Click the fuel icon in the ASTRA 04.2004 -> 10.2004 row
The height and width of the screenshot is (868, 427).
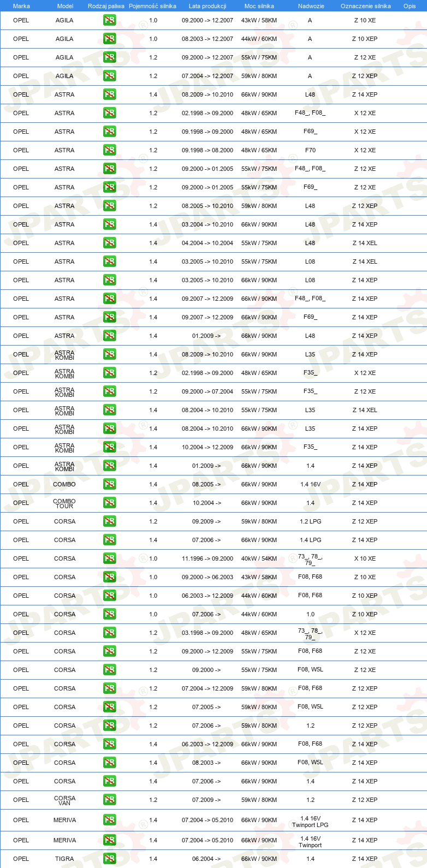(109, 243)
